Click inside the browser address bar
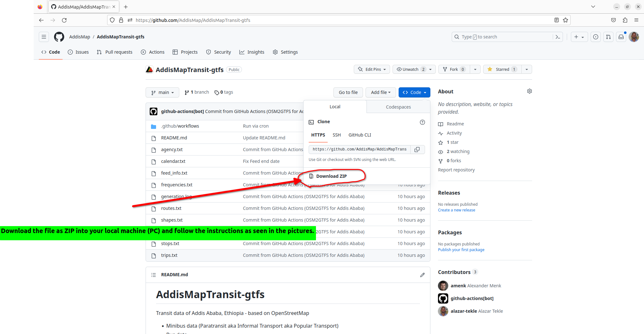The height and width of the screenshot is (334, 644). click(223, 20)
